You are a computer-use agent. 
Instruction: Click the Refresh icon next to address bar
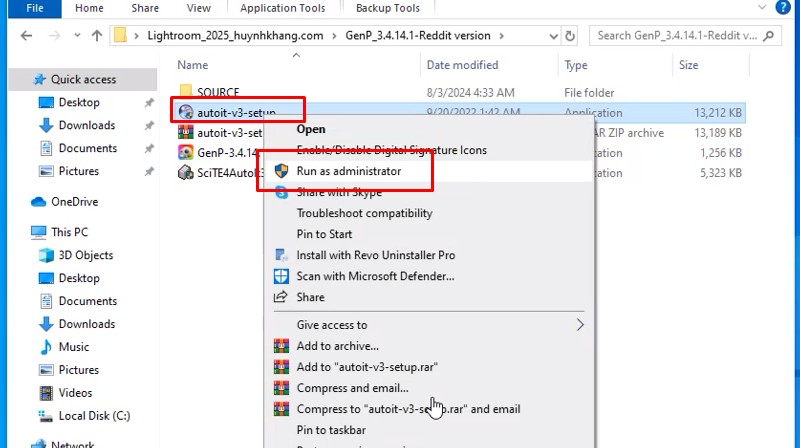tap(571, 36)
